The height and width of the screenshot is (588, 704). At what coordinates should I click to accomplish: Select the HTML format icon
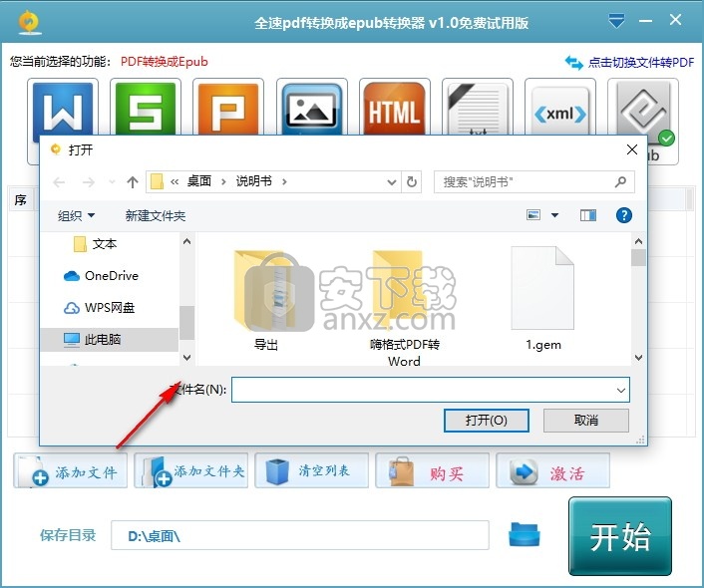tap(394, 108)
